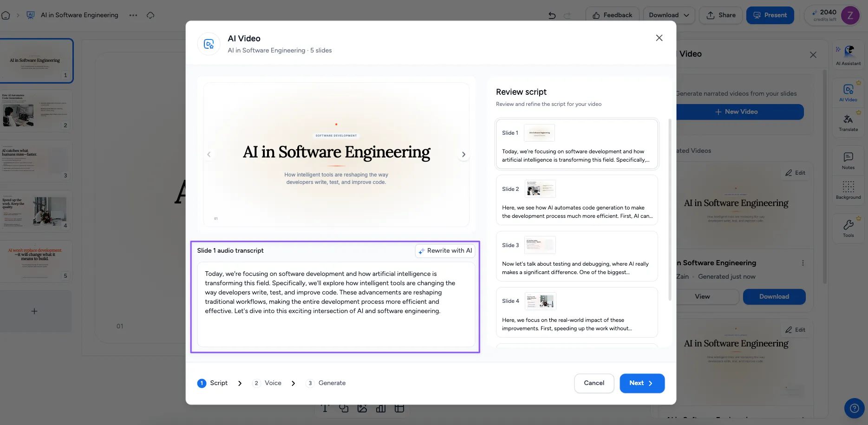Select slide 5 thumbnail in panel
Screen dimensions: 868x425
[x=36, y=262]
